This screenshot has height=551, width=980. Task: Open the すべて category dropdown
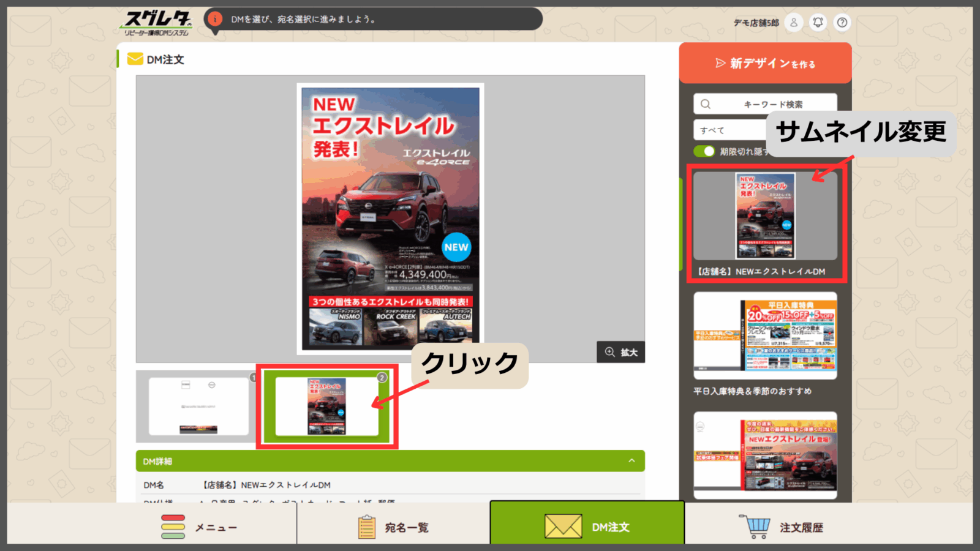730,130
